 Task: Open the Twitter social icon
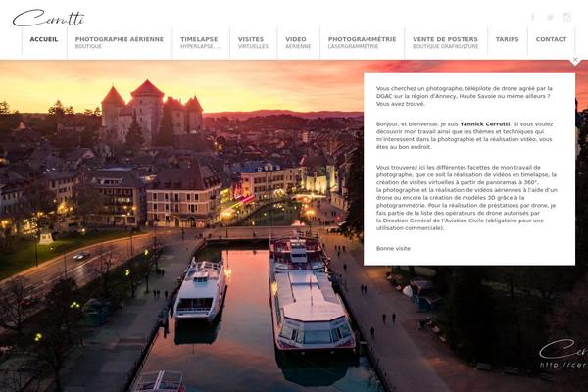[x=550, y=17]
